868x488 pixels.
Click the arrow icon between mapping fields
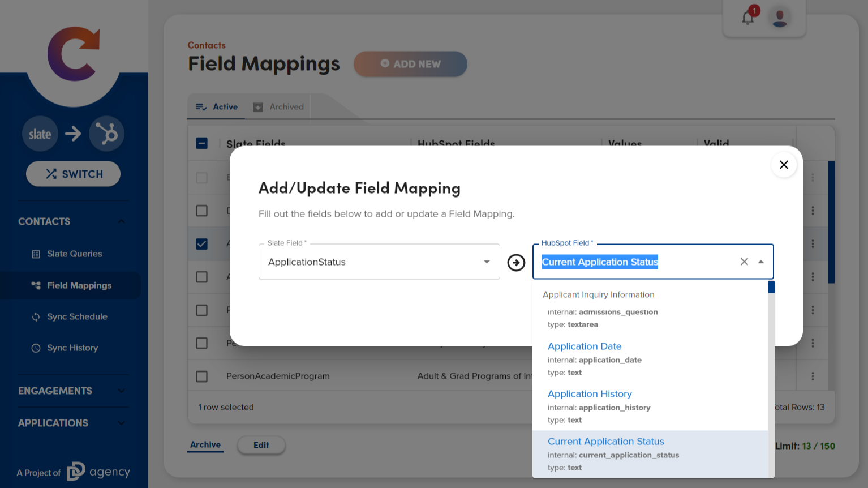tap(516, 263)
